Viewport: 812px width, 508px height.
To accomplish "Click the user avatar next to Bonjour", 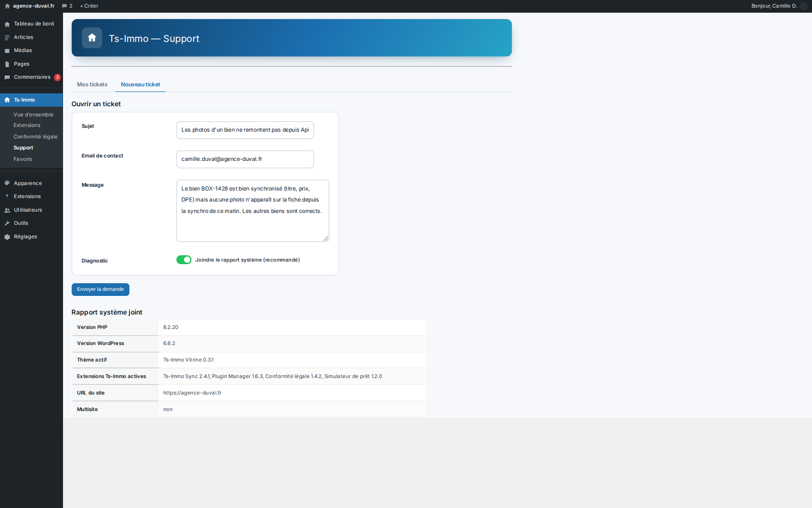I will [x=804, y=6].
